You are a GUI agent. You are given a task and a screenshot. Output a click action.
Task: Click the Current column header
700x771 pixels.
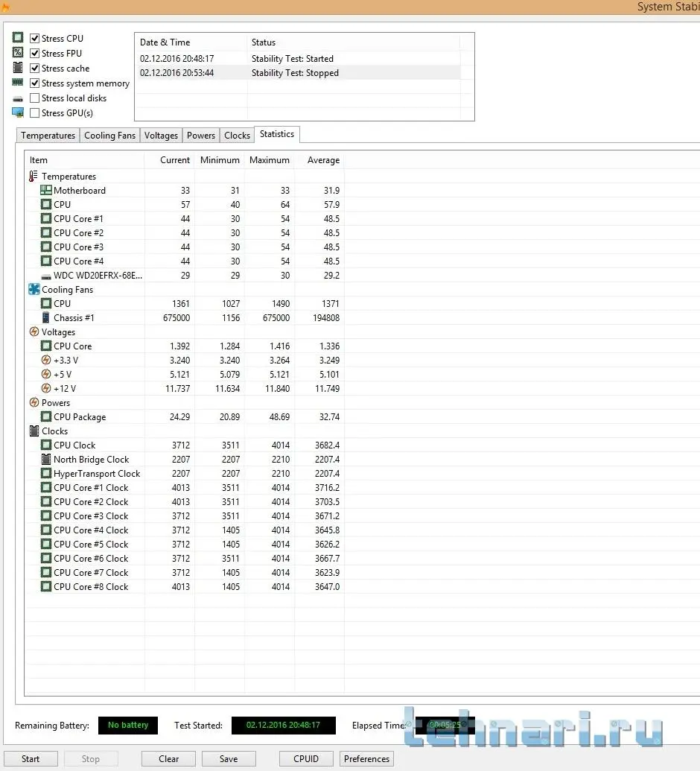(170, 160)
